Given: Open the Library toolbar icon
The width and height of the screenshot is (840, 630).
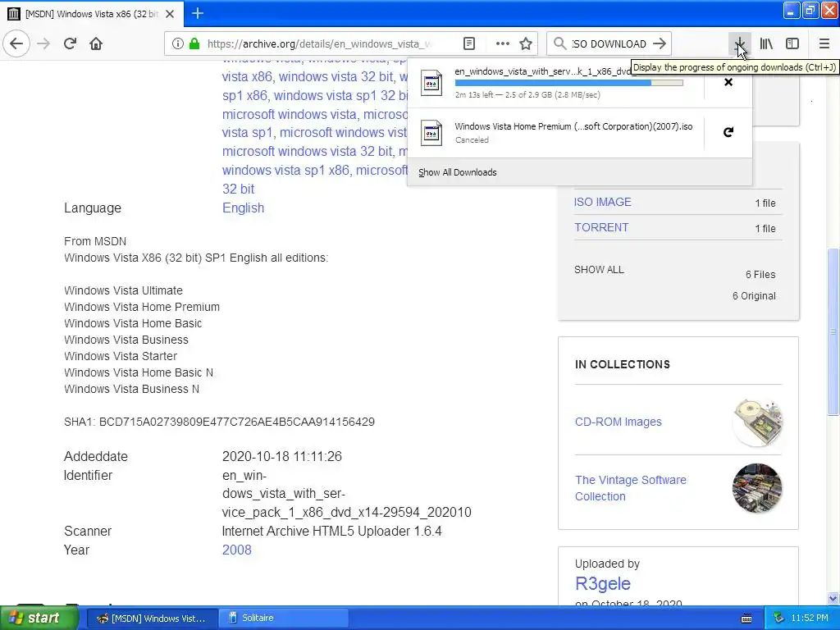Looking at the screenshot, I should pyautogui.click(x=767, y=43).
